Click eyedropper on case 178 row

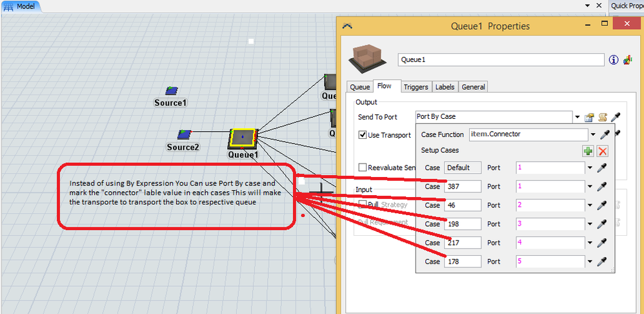(602, 262)
